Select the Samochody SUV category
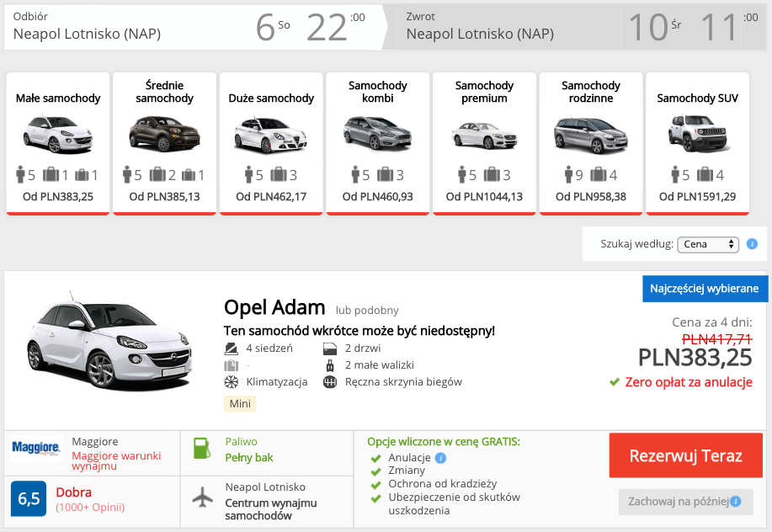The height and width of the screenshot is (532, 772). pyautogui.click(x=698, y=144)
